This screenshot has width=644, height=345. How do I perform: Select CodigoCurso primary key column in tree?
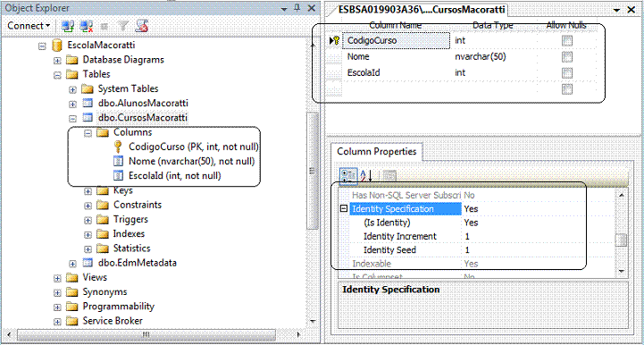coord(194,147)
